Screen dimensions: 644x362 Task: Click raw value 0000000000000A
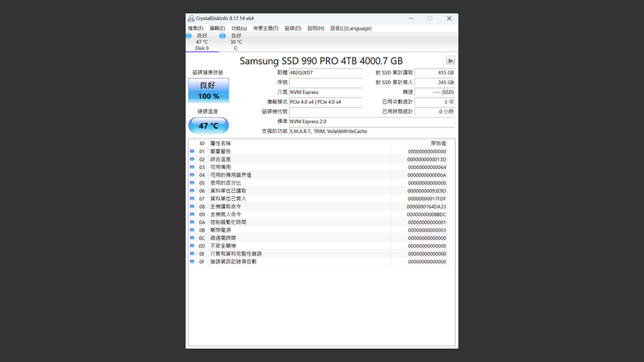(426, 175)
